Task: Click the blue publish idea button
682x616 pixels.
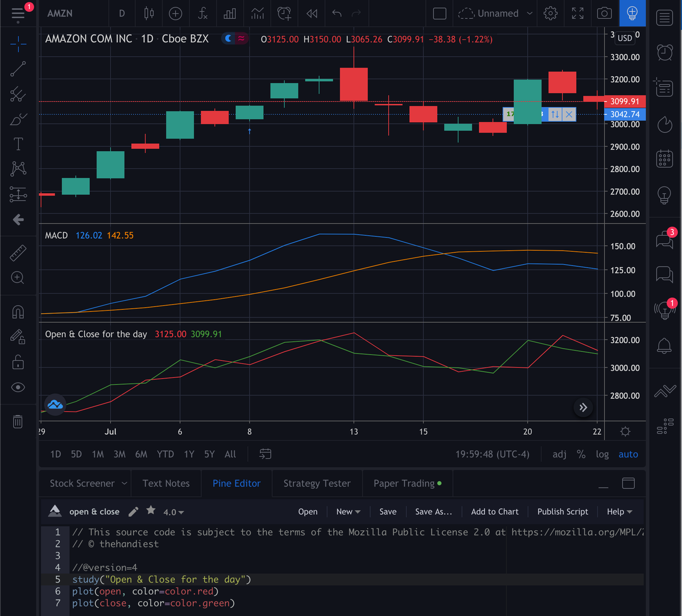Action: (632, 13)
